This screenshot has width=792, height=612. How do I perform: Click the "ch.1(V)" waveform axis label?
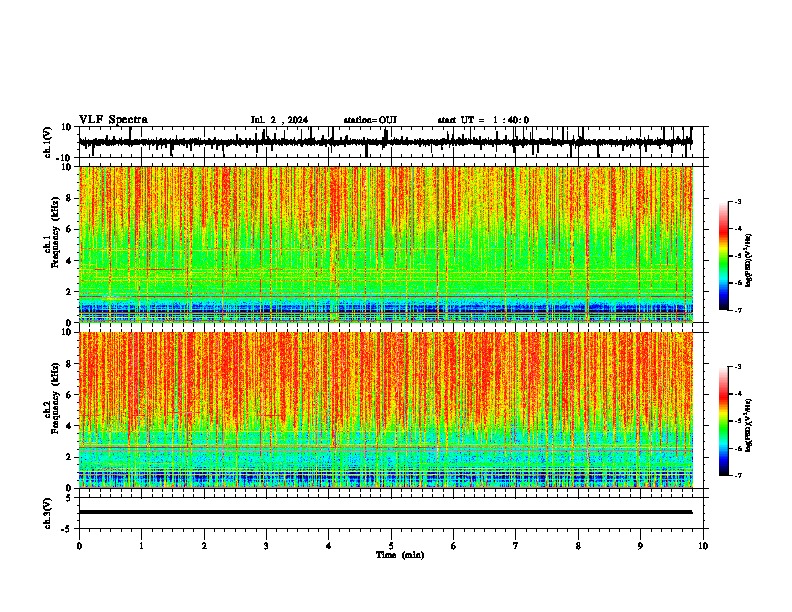tap(48, 142)
